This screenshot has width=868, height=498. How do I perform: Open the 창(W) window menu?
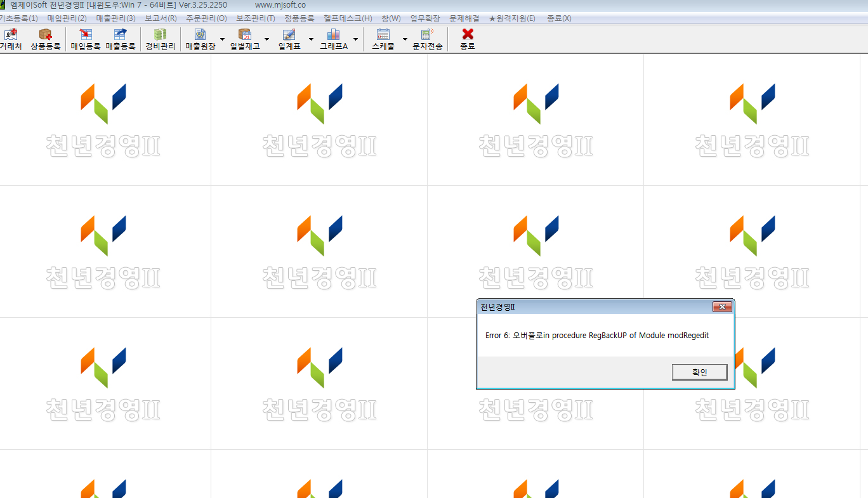391,18
